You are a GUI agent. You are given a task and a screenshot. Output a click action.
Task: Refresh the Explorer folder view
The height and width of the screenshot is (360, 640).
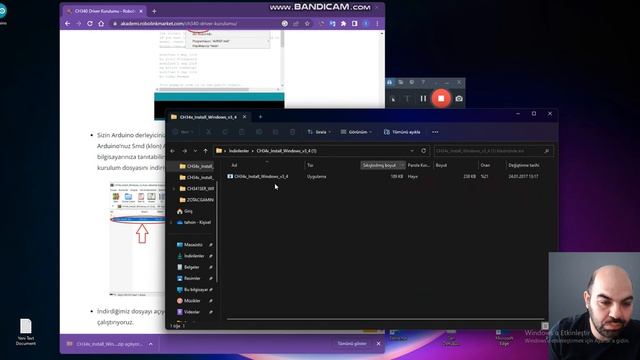pos(423,151)
